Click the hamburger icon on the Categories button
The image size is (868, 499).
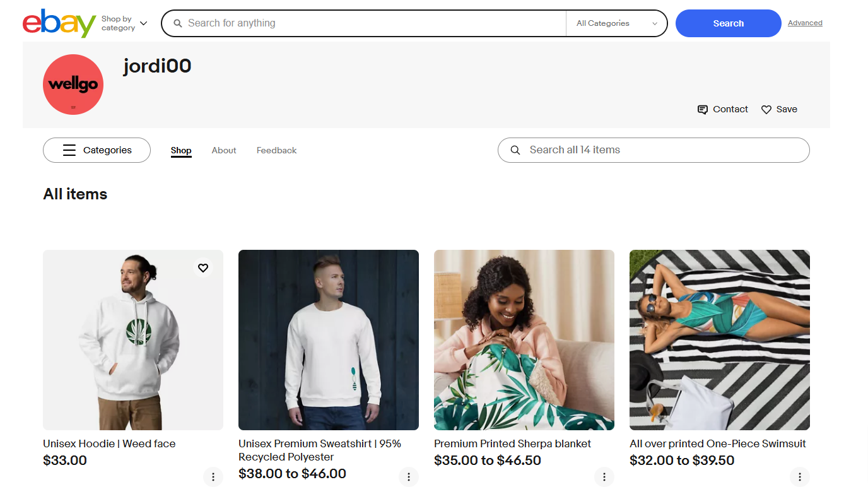tap(69, 150)
